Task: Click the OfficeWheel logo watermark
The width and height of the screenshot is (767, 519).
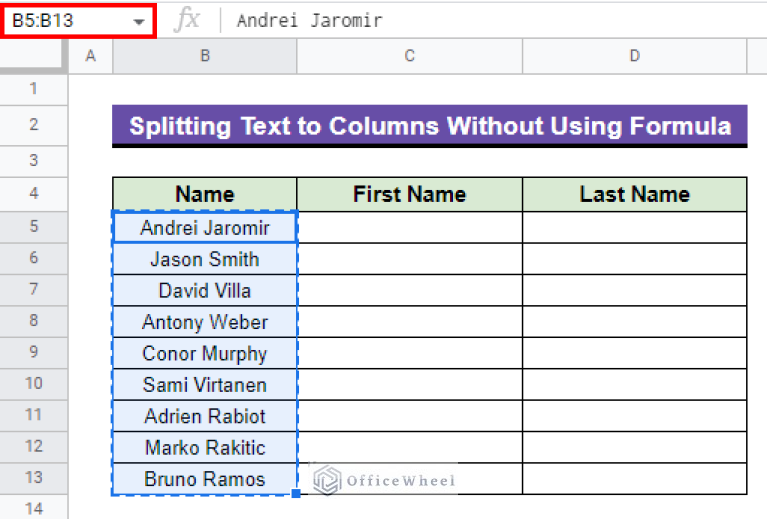Action: 385,480
